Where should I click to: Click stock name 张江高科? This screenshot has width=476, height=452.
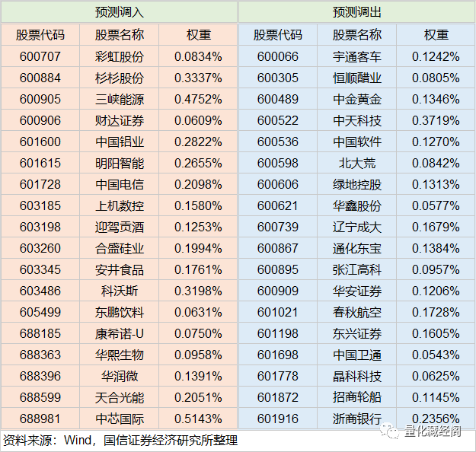pos(356,269)
